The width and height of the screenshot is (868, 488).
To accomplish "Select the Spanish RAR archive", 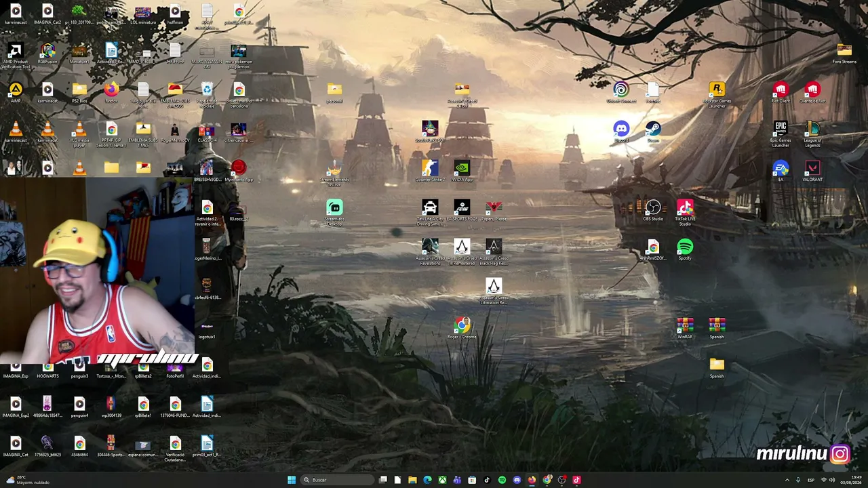I will point(717,329).
